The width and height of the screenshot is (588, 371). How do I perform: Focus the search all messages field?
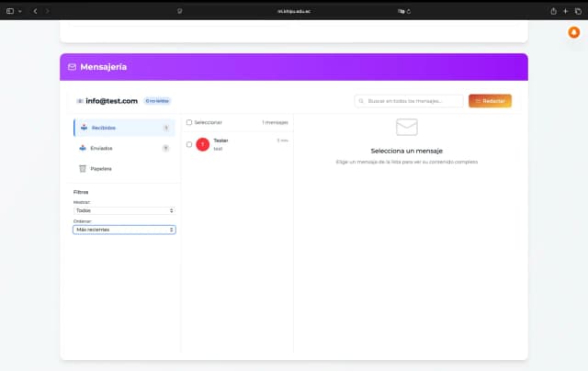click(409, 101)
